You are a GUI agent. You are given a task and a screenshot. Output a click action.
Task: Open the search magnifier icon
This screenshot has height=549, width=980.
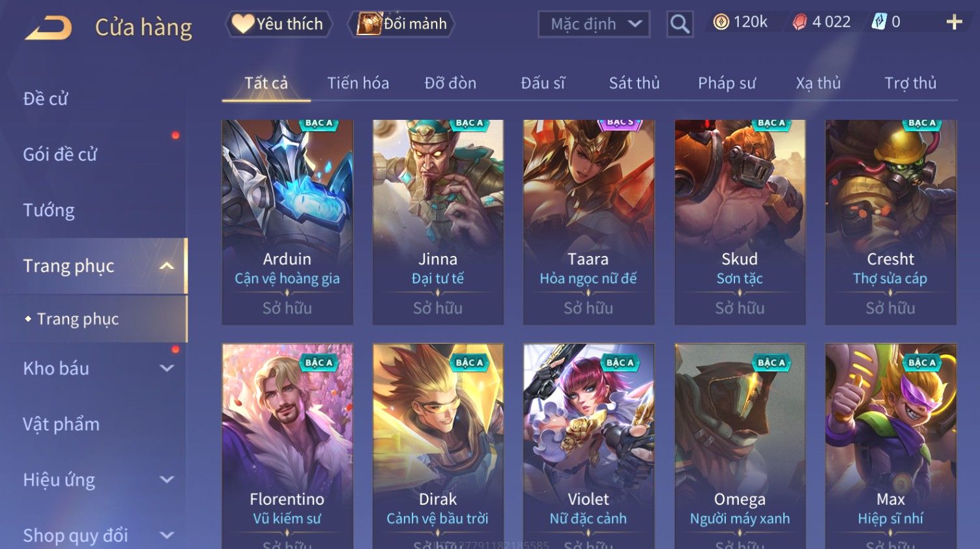[680, 24]
